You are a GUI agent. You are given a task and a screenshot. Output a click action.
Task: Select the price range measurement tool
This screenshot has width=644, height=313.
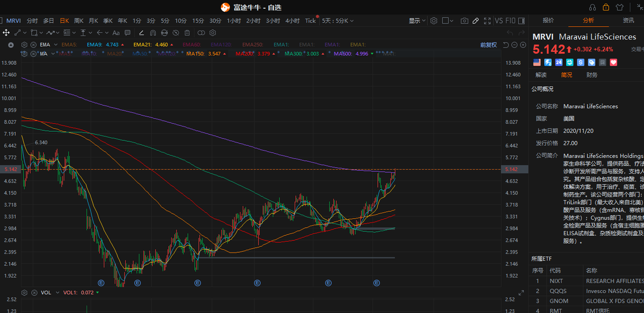click(83, 33)
